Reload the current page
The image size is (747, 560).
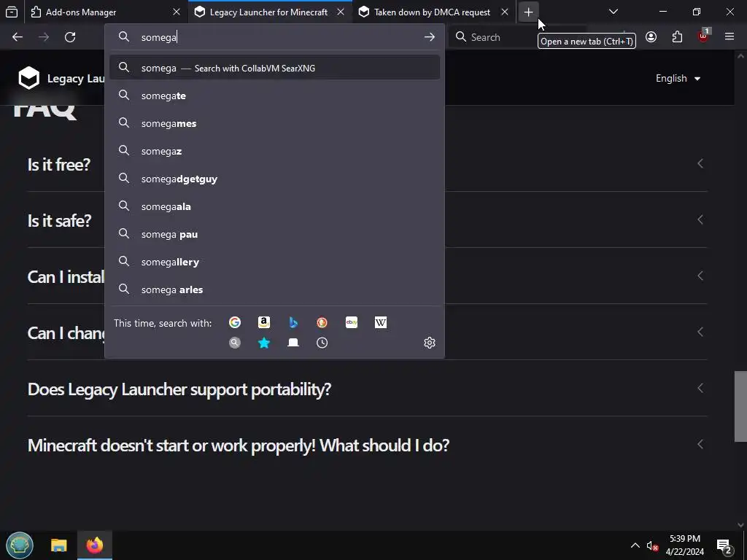coord(70,37)
